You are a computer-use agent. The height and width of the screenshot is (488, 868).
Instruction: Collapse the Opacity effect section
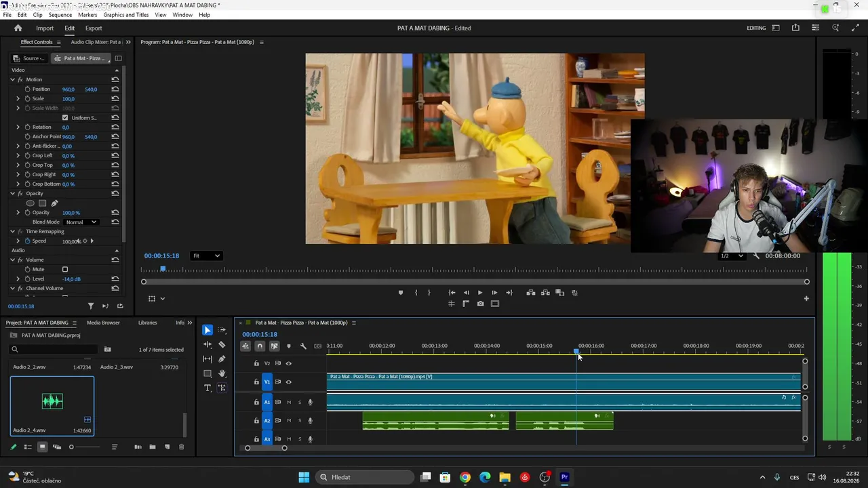[12, 194]
